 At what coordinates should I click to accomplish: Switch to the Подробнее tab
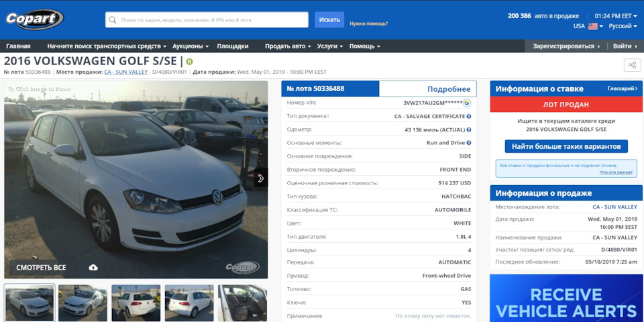pyautogui.click(x=428, y=89)
